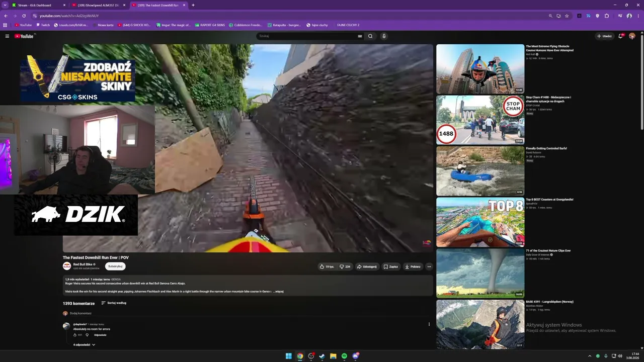
Task: Click the Udostępnij share button
Action: (367, 266)
